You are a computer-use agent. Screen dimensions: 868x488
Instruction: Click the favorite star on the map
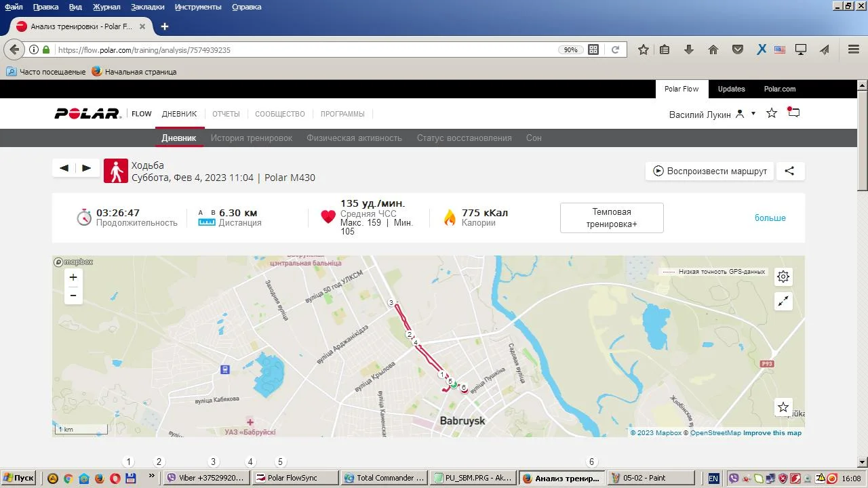(x=783, y=407)
